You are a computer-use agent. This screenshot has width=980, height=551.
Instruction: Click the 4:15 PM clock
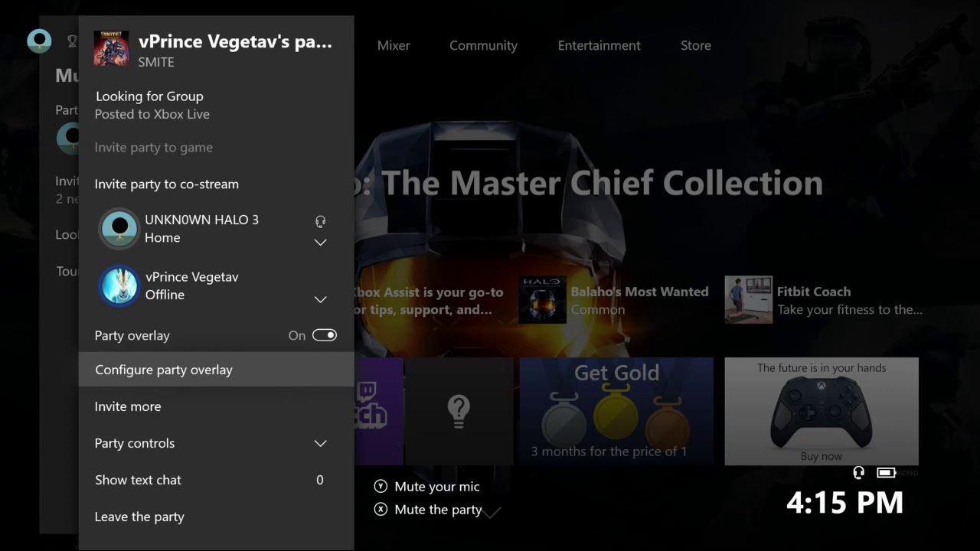tap(845, 503)
